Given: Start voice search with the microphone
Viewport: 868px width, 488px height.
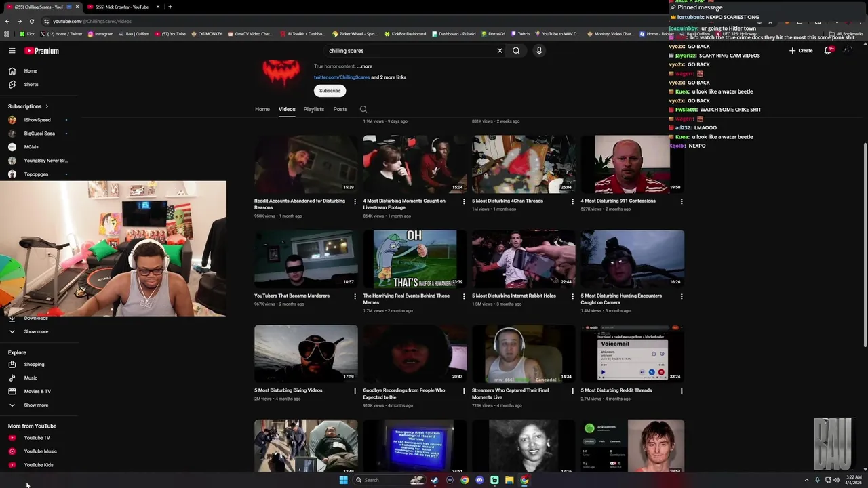Looking at the screenshot, I should tap(539, 51).
